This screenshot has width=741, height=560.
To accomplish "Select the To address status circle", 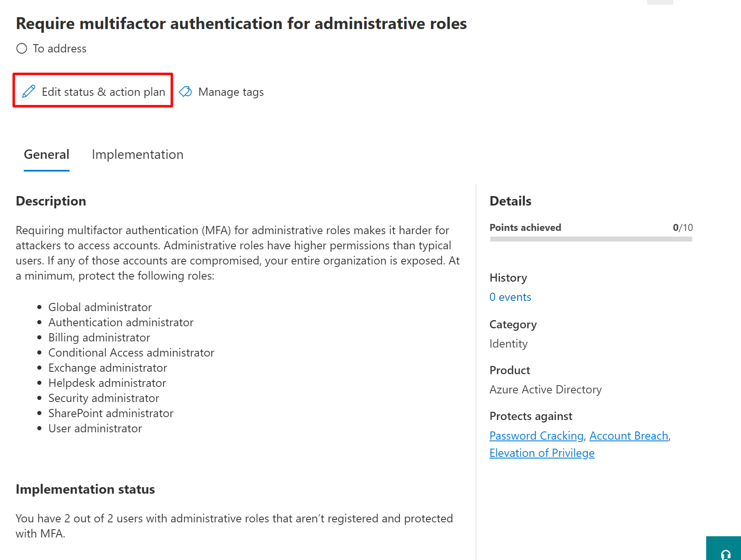I will 22,49.
